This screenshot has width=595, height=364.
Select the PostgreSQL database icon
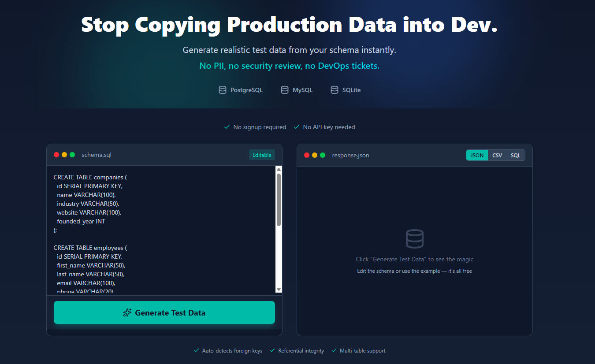(x=223, y=89)
